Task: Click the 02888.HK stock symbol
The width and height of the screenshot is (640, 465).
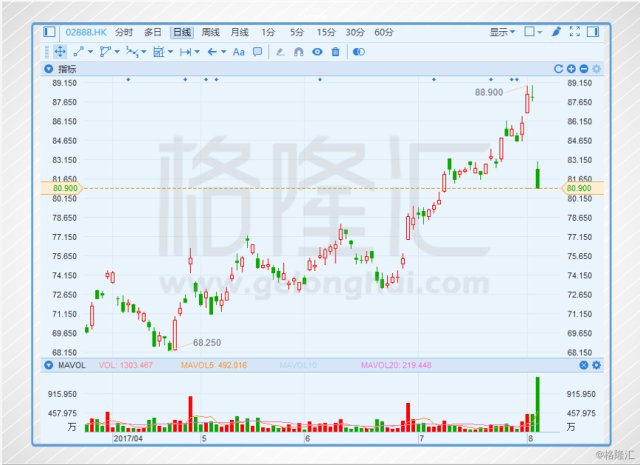Action: pyautogui.click(x=86, y=32)
